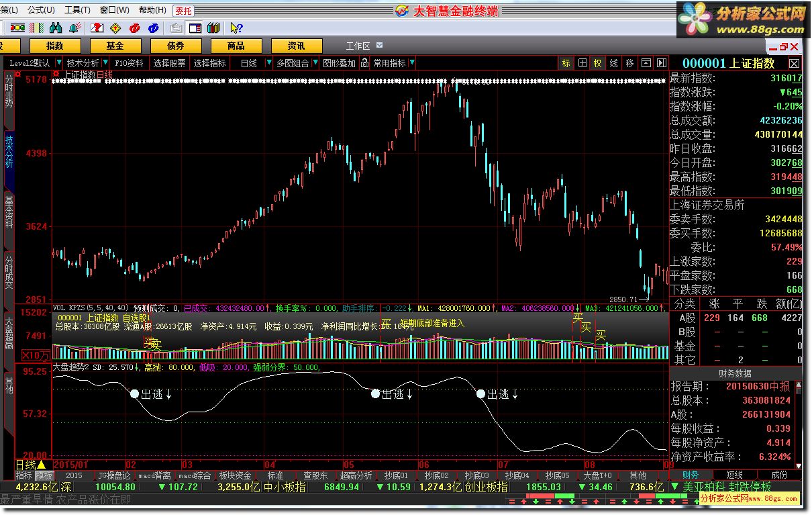Screen dimensions: 812x515
Task: Click the red question mark chart icon
Action: tap(97, 28)
